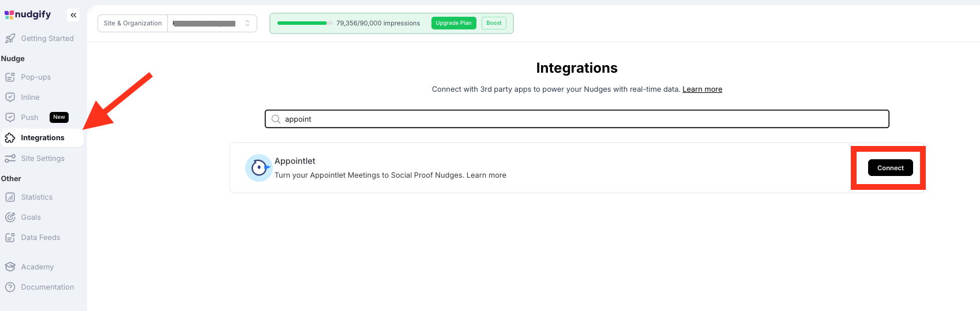Click the Data Feeds icon

click(10, 238)
